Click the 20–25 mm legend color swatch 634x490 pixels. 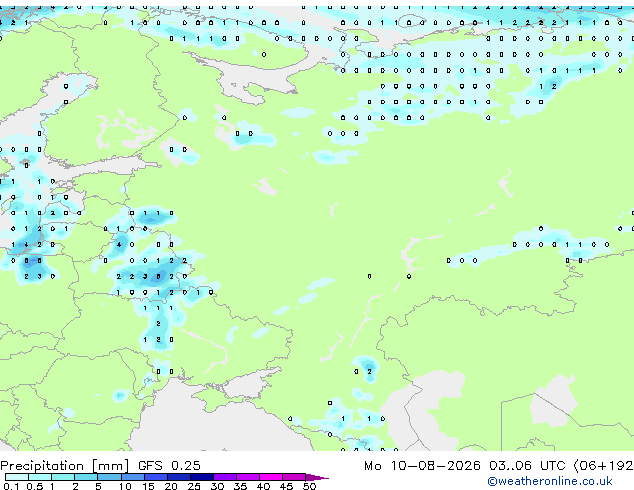click(x=178, y=477)
